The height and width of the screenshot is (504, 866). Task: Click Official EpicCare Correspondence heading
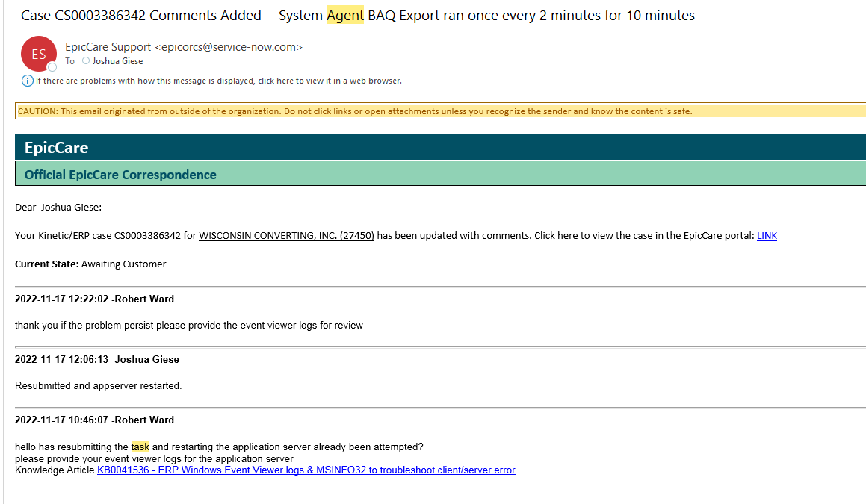120,175
